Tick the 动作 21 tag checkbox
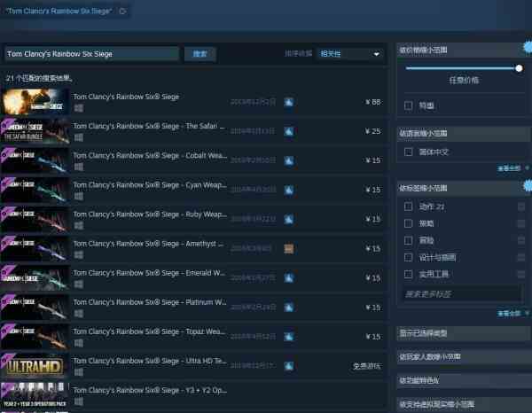 (409, 206)
